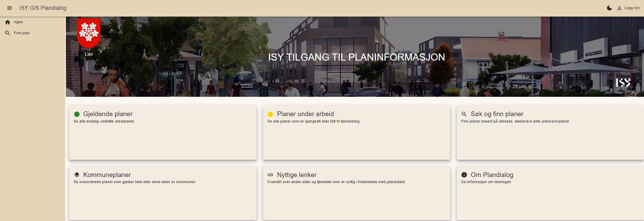The width and height of the screenshot is (644, 221).
Task: Click the yellow dot by Planer under arbeid
Action: pyautogui.click(x=270, y=114)
